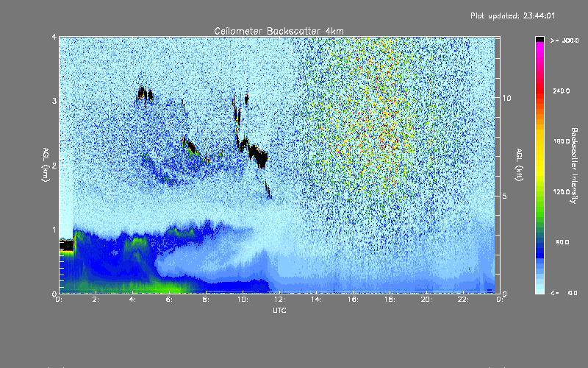Click the 'Ceilometer Backscatter 4km' plot title
This screenshot has width=588, height=368.
pyautogui.click(x=279, y=31)
